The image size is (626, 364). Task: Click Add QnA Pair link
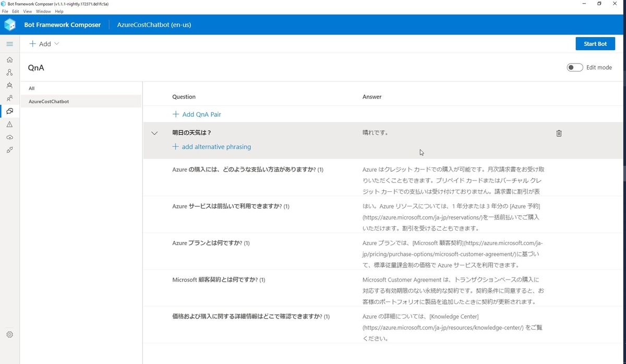[197, 114]
